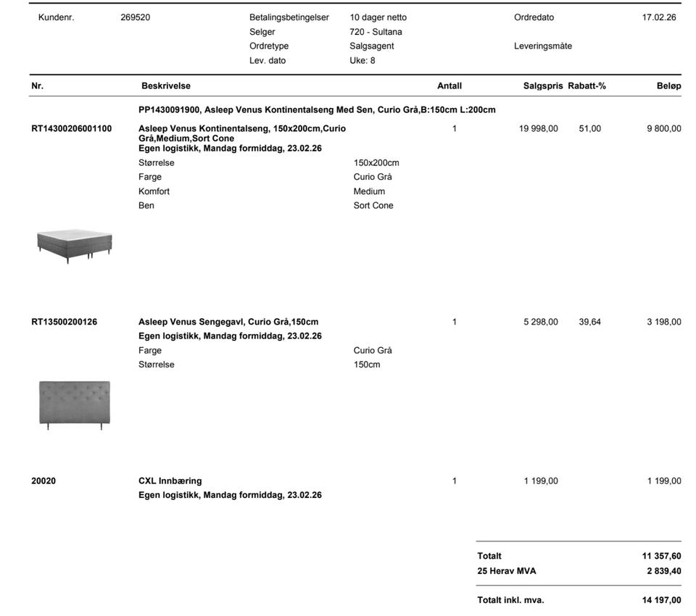Click seller value '720 - Sultana'

coord(376,32)
